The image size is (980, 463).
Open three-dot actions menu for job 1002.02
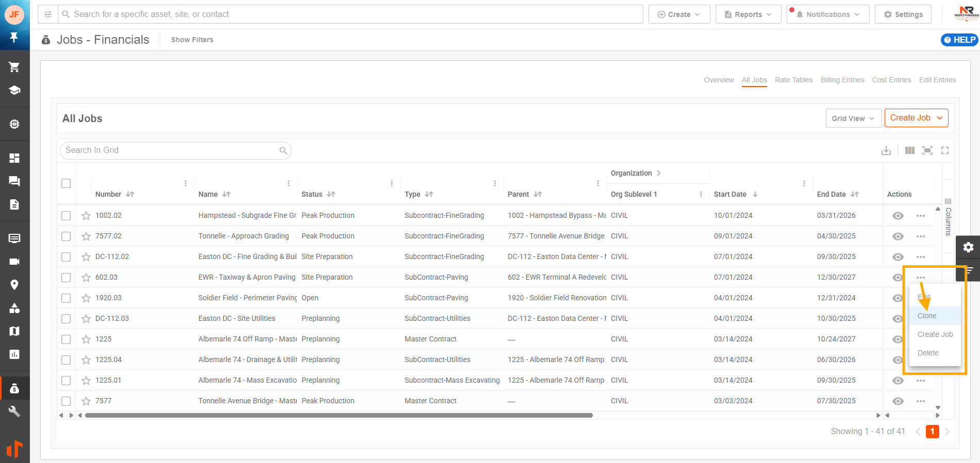coord(921,216)
